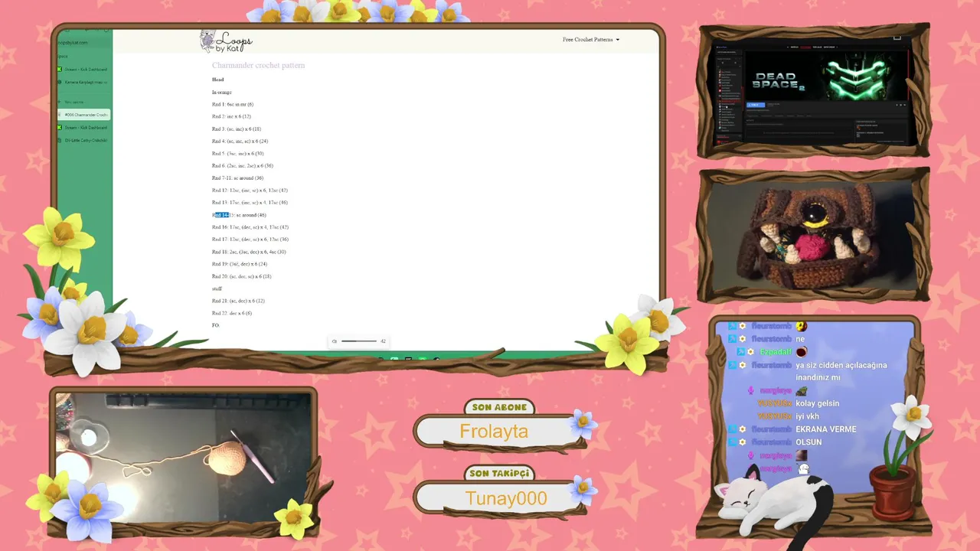The image size is (980, 551).
Task: Click the text 'Rnd 22: dec x 6 (6)'
Action: (232, 313)
